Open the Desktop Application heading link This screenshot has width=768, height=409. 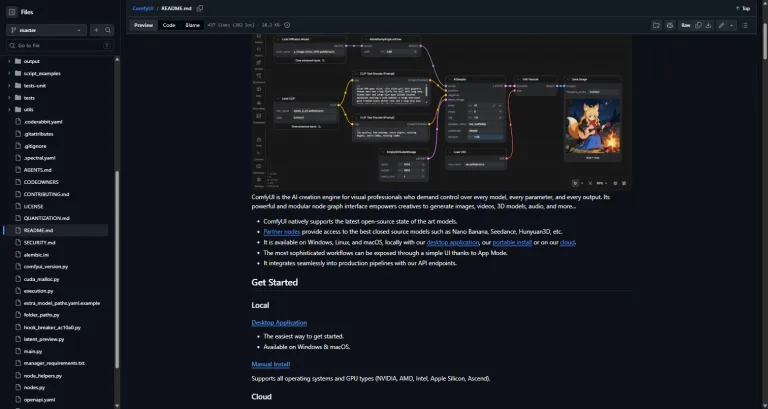click(279, 323)
